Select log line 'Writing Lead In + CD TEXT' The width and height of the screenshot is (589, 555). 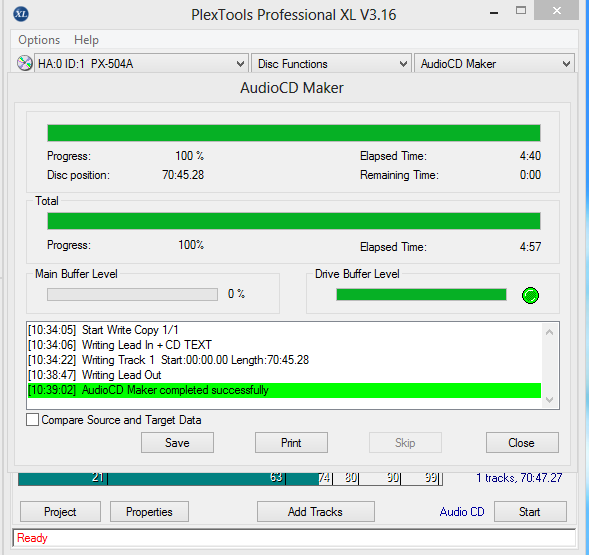pos(284,345)
